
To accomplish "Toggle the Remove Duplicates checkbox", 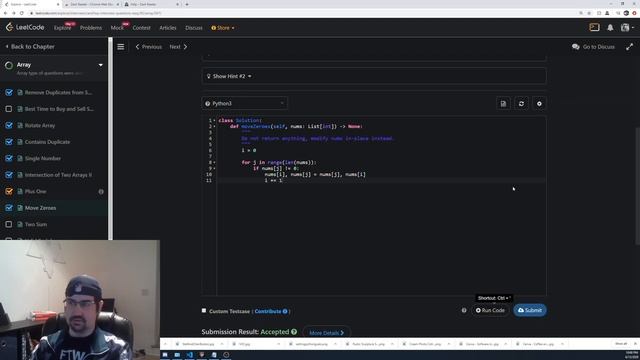I will pos(9,93).
